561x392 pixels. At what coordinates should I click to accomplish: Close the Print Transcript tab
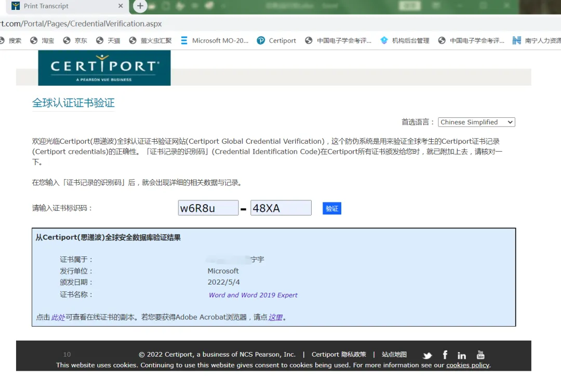(x=121, y=6)
